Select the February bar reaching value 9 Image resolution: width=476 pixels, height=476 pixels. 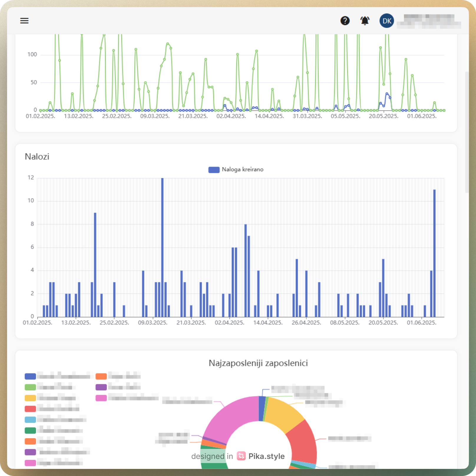point(95,265)
